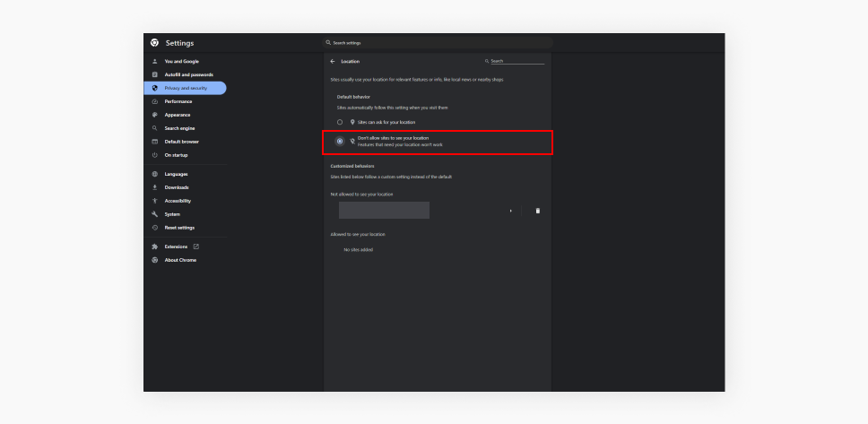Open Autofill and passwords section
Screen dimensions: 868x424
pyautogui.click(x=186, y=74)
